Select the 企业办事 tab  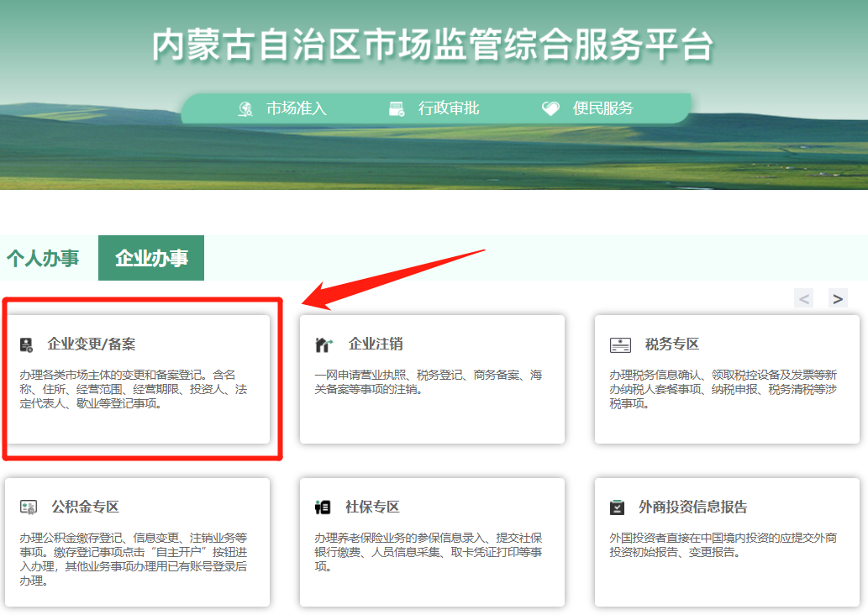tap(151, 258)
